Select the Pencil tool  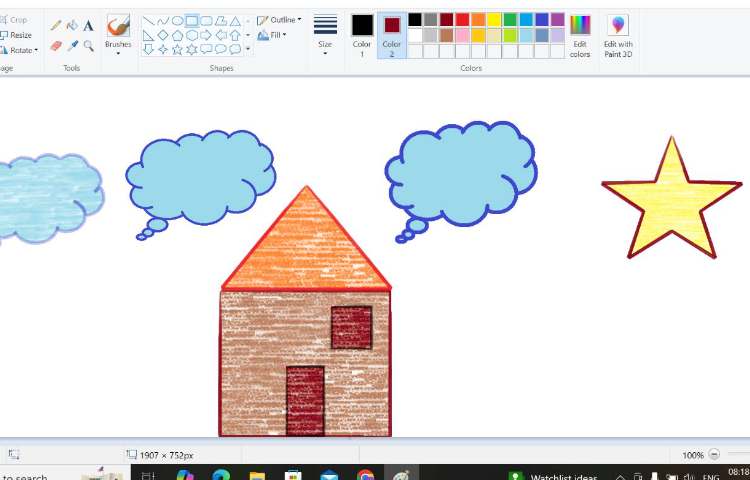pyautogui.click(x=56, y=25)
